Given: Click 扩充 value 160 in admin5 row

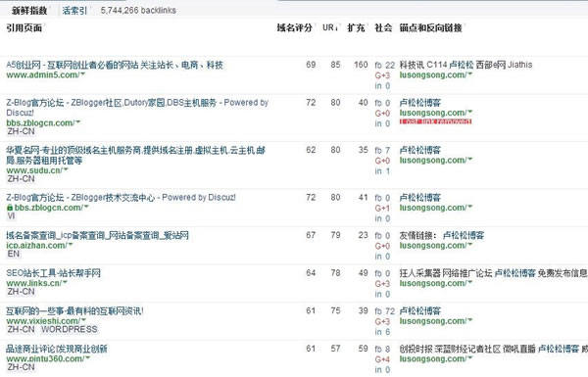Looking at the screenshot, I should [361, 65].
